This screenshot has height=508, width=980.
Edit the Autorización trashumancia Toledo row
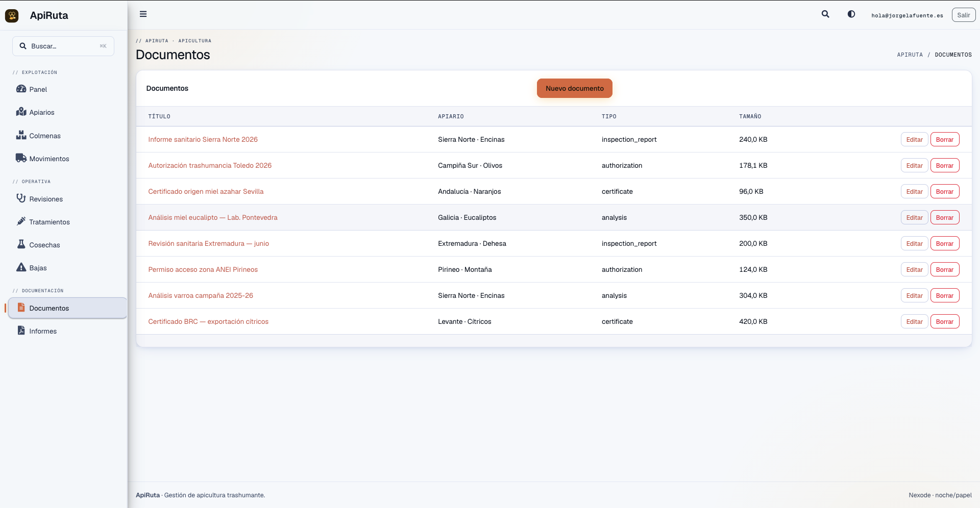914,165
